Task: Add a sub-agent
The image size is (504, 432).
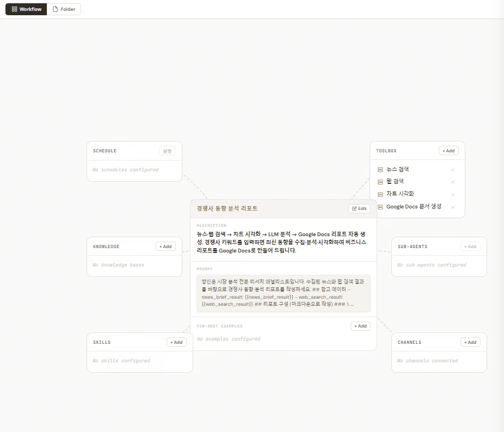Action: click(x=470, y=246)
